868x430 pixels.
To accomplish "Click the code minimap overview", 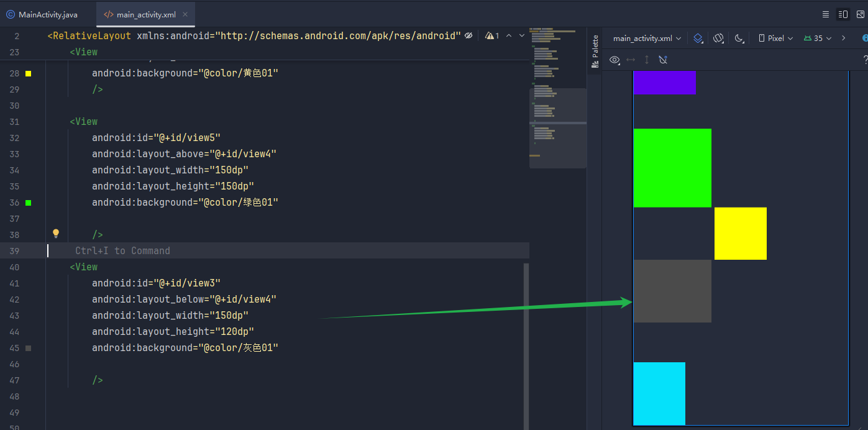I will click(557, 98).
